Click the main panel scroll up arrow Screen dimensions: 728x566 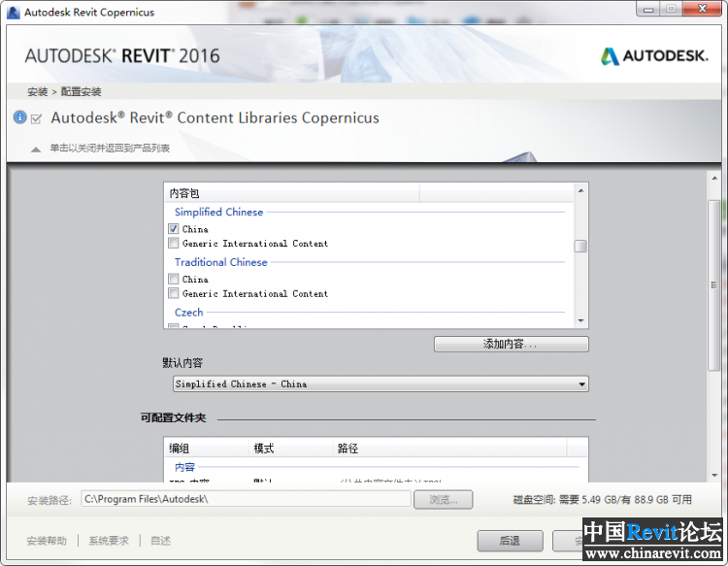click(x=714, y=179)
